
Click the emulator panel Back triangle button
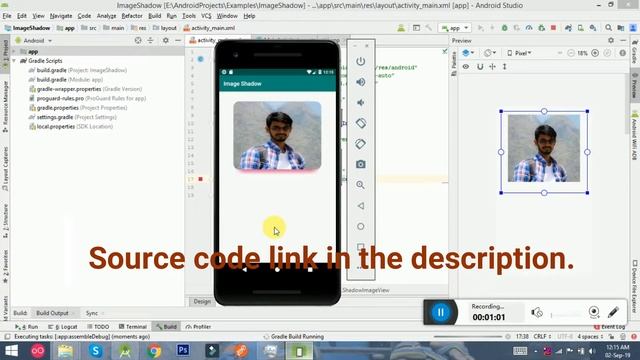click(360, 206)
